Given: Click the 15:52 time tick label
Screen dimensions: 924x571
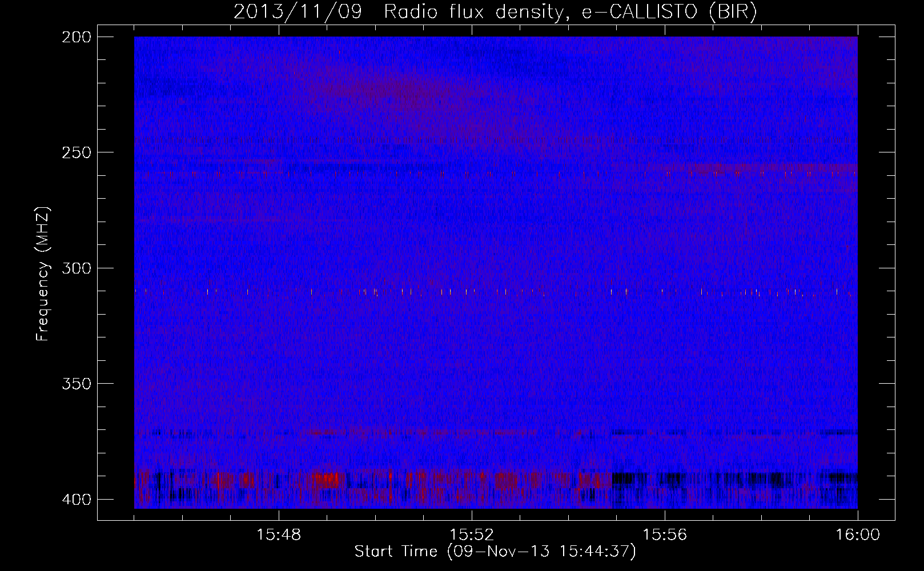Looking at the screenshot, I should (x=472, y=535).
